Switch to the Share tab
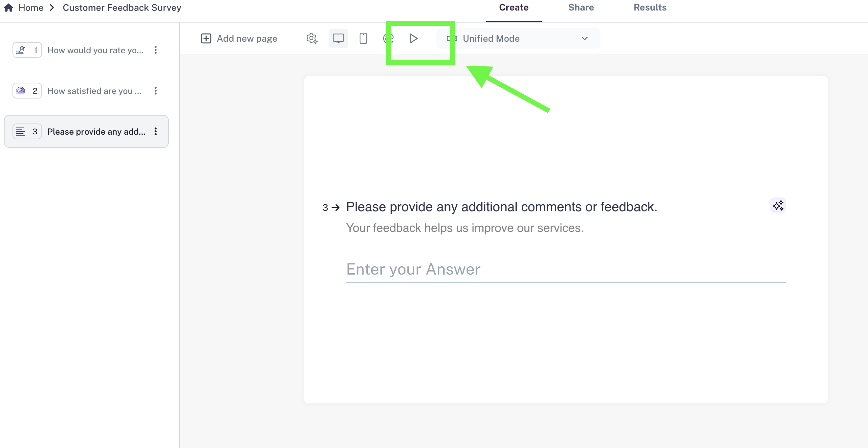 580,8
